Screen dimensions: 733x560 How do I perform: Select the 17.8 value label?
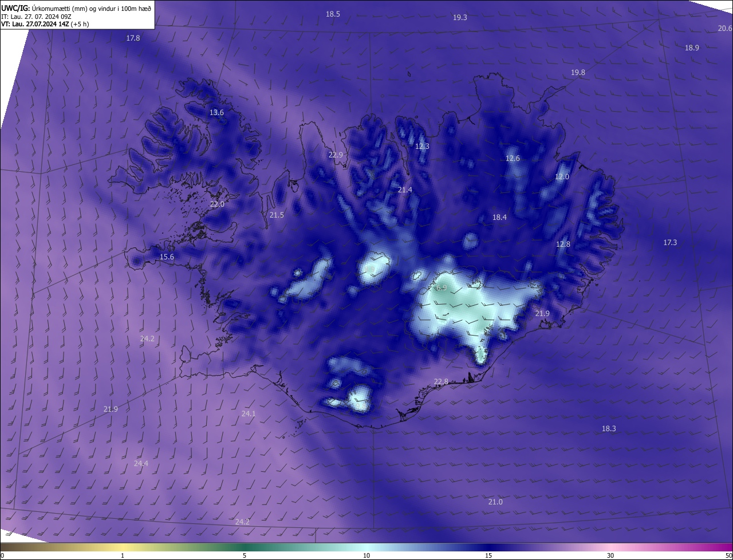pos(133,38)
